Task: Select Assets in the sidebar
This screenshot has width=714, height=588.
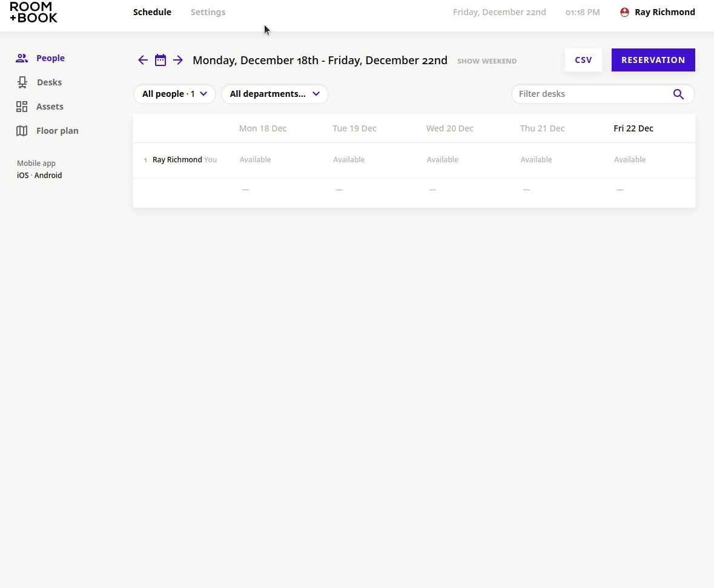Action: [x=50, y=107]
